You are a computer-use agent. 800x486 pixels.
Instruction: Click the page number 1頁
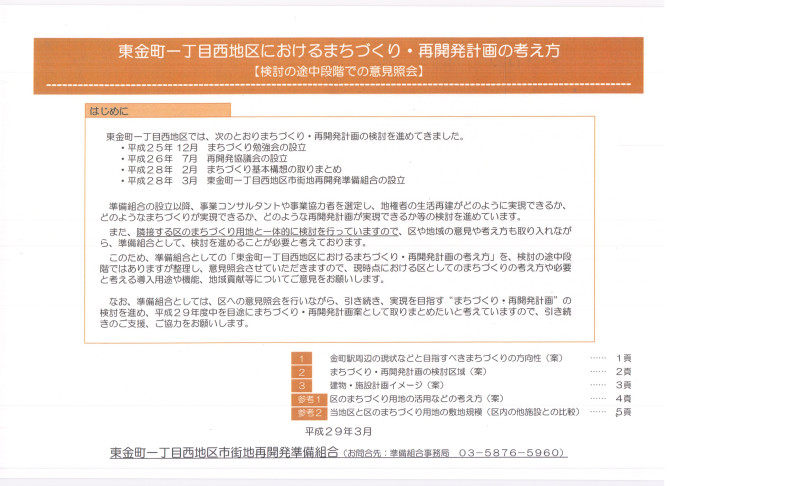click(623, 359)
